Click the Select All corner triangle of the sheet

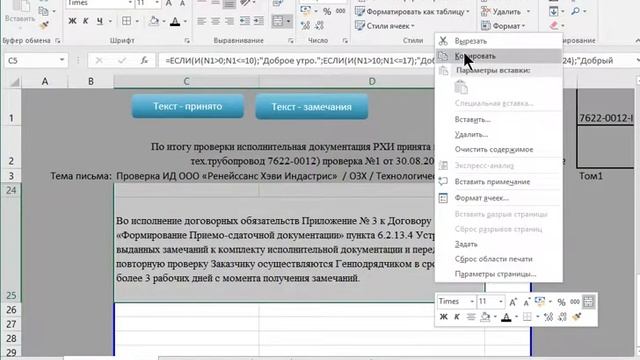pos(15,82)
